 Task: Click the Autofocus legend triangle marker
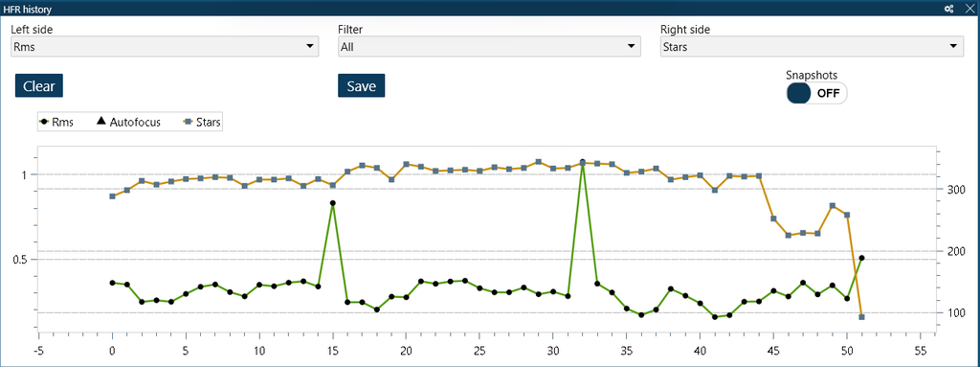[100, 122]
